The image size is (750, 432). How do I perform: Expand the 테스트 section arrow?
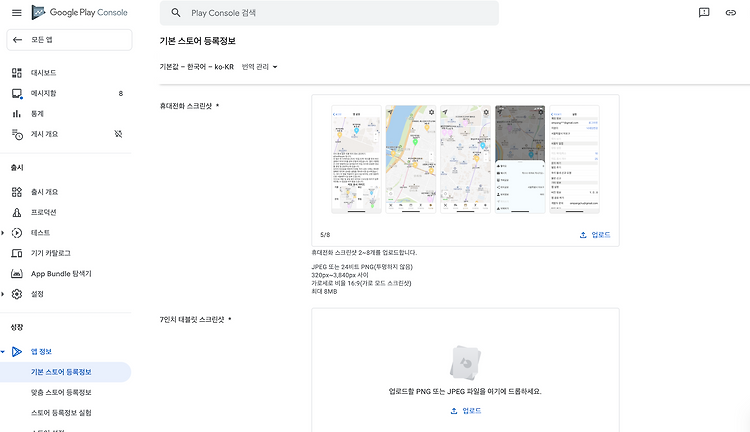coord(3,233)
